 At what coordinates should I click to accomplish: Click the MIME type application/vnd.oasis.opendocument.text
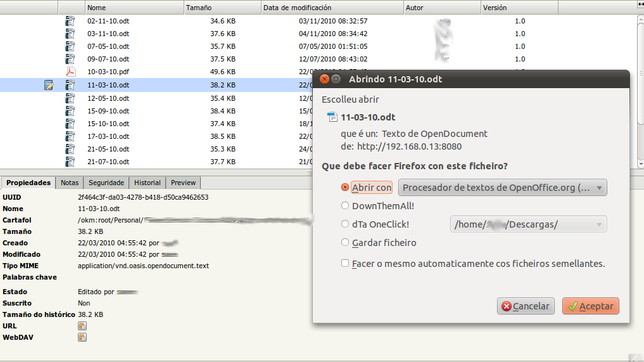(143, 266)
